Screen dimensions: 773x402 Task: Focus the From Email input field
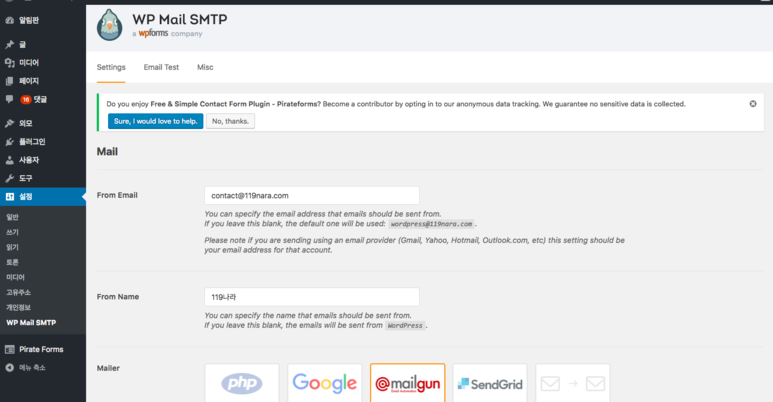312,195
